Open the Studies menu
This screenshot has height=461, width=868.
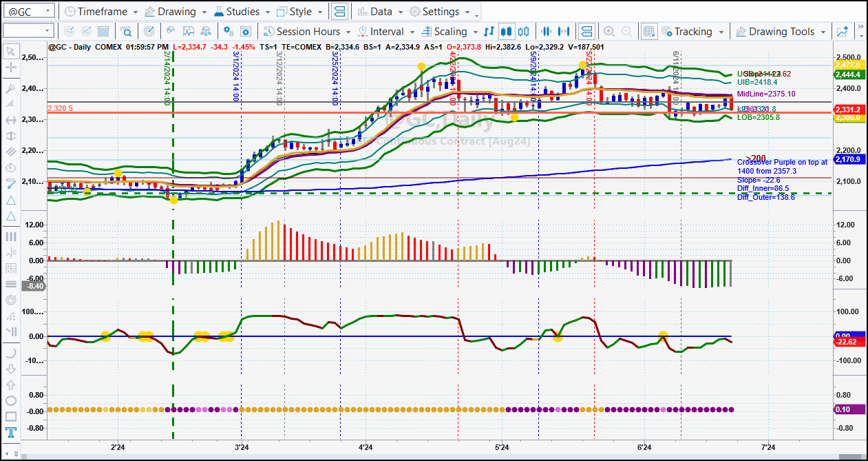click(x=243, y=12)
